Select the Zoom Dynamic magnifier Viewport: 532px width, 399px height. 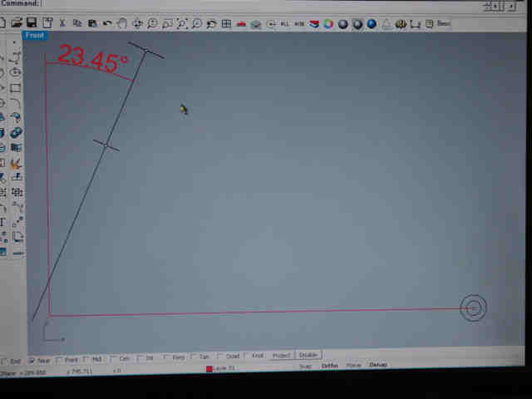(x=152, y=23)
